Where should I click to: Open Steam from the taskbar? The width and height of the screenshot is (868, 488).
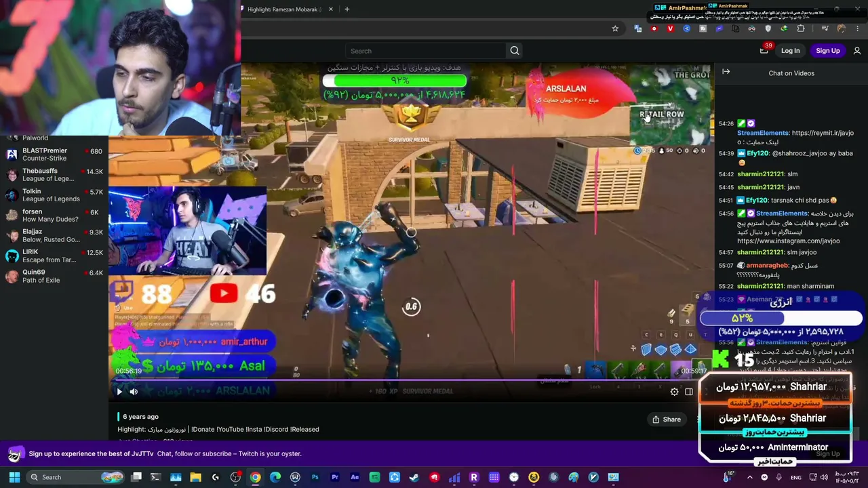coord(414,477)
